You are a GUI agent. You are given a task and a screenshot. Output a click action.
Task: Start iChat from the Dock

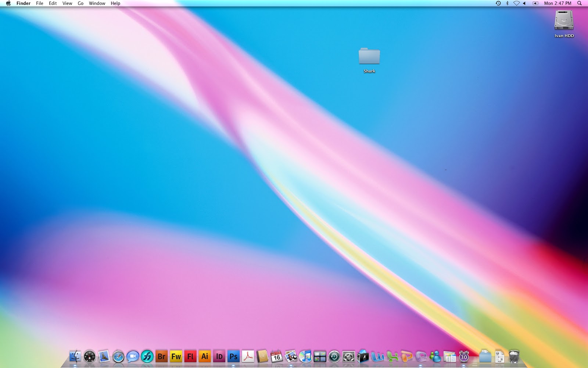[132, 356]
